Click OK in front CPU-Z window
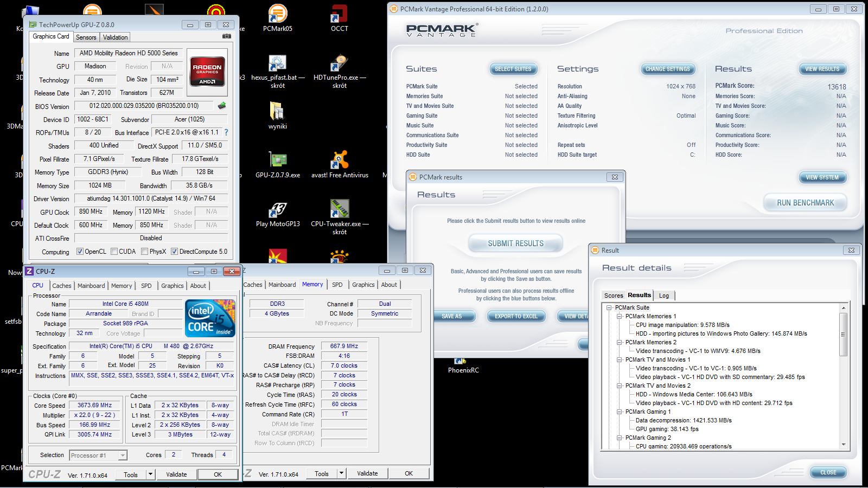The width and height of the screenshot is (868, 488). point(218,474)
